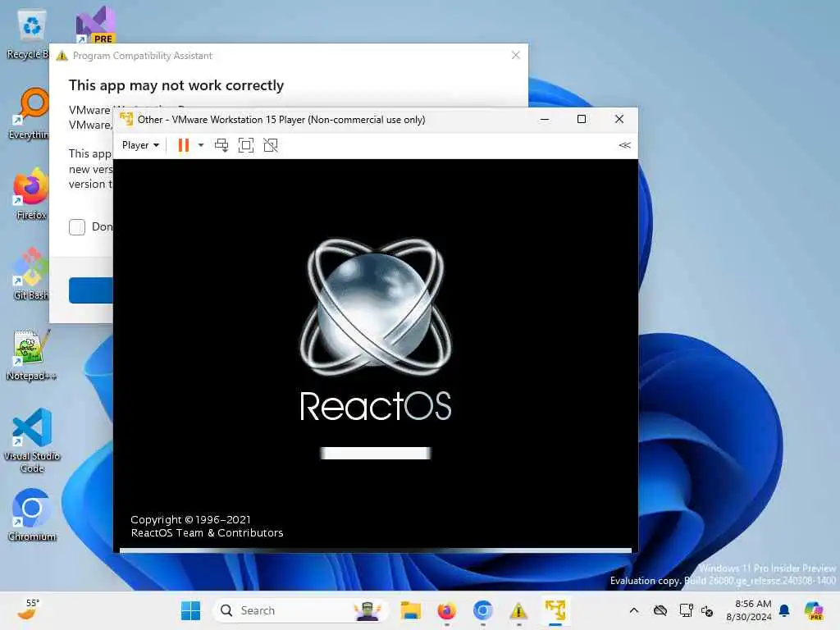Image resolution: width=840 pixels, height=630 pixels.
Task: Click the muted volume tray icon
Action: point(707,610)
